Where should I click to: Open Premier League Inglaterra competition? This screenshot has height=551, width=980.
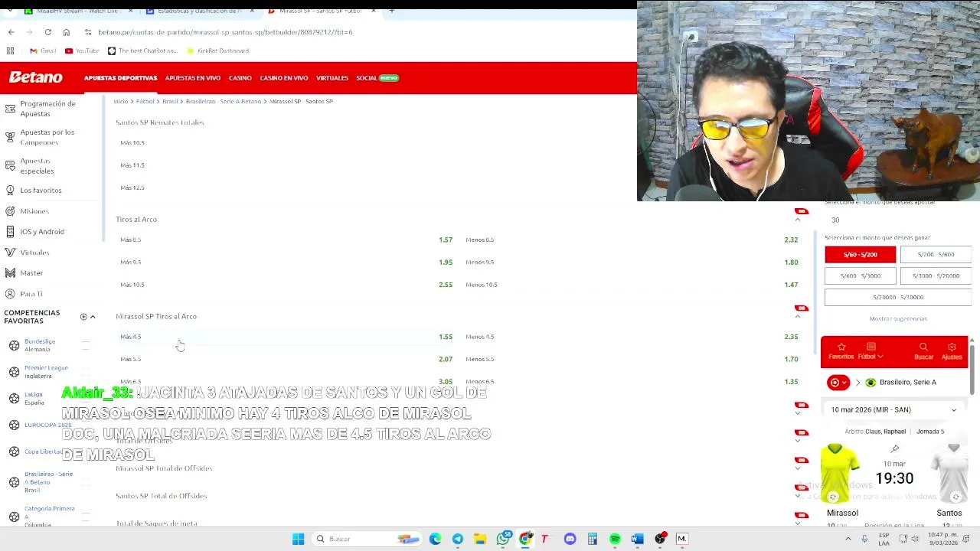(x=45, y=372)
